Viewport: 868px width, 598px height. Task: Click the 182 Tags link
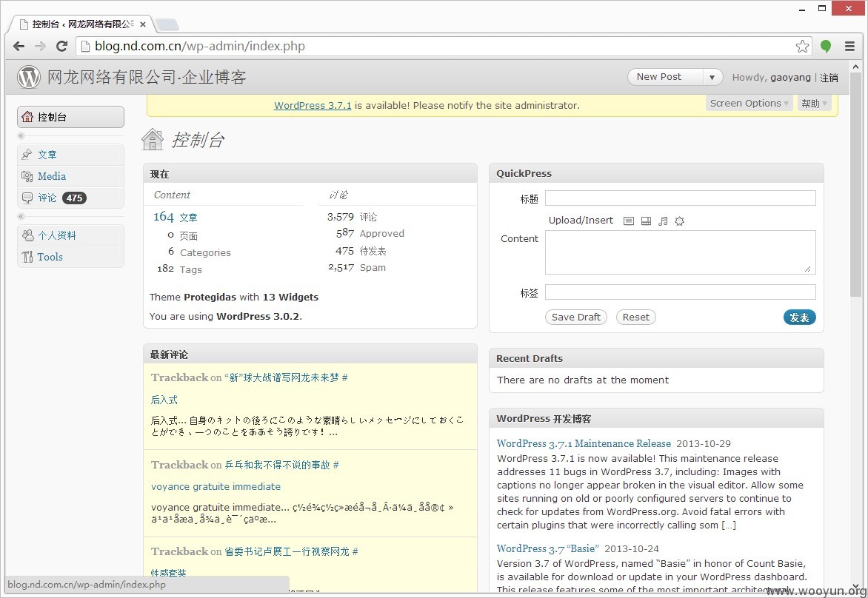click(179, 269)
